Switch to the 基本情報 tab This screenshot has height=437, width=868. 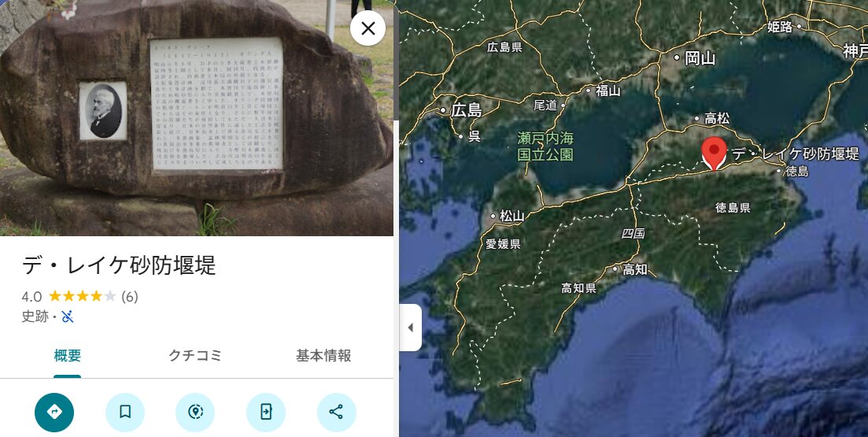pyautogui.click(x=323, y=356)
